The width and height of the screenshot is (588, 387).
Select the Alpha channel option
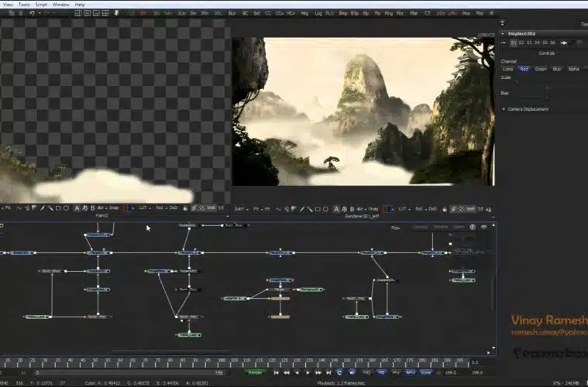point(573,69)
